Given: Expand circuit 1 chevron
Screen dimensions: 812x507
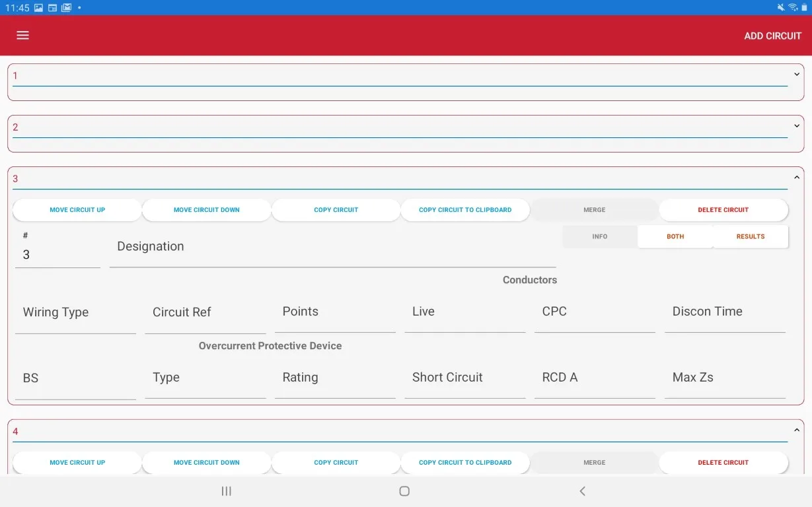Looking at the screenshot, I should pyautogui.click(x=796, y=75).
